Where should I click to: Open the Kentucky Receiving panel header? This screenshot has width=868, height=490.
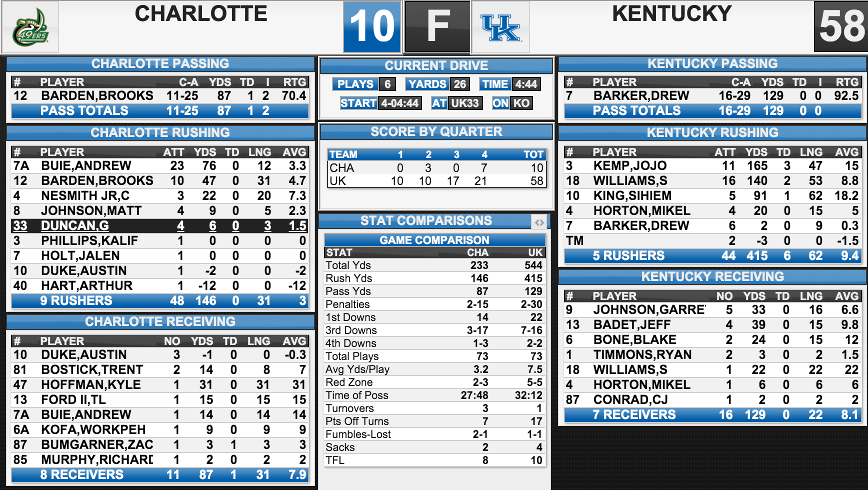[712, 276]
